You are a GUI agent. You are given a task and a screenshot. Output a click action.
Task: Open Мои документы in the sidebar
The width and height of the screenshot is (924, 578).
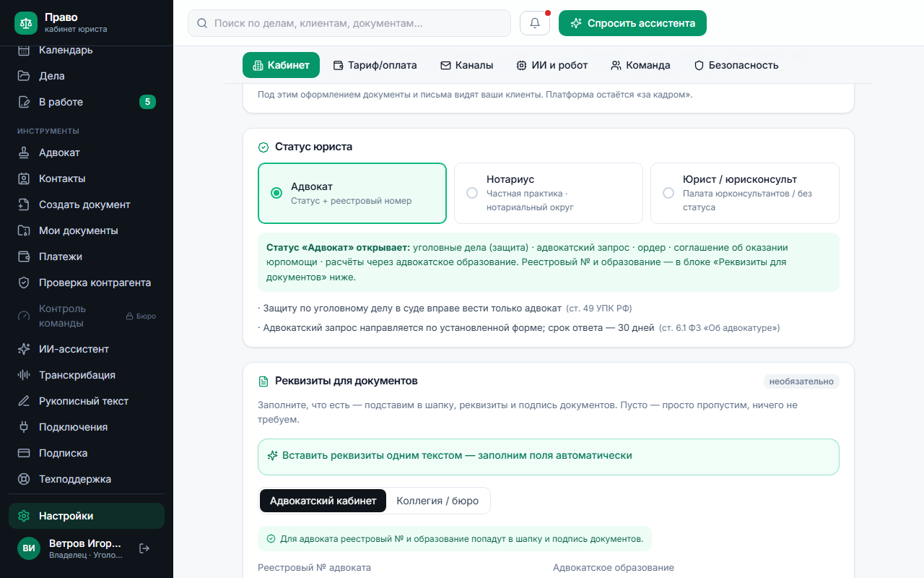coord(87,230)
